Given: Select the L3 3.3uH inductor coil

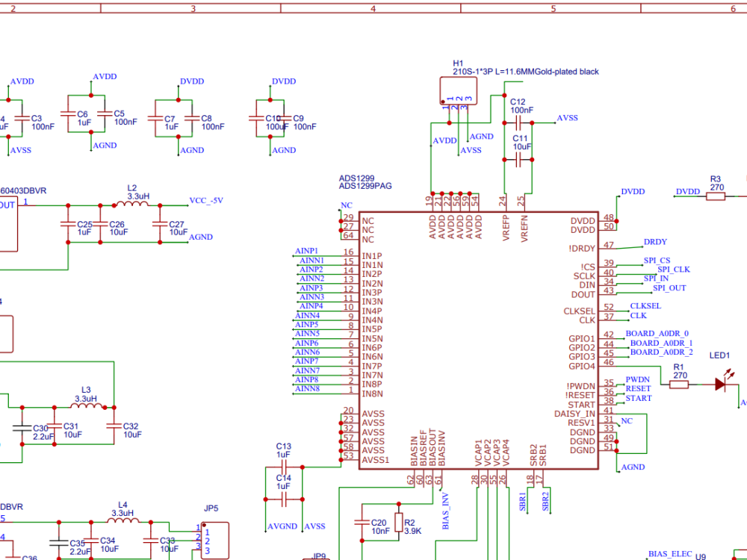Looking at the screenshot, I should 86,406.
